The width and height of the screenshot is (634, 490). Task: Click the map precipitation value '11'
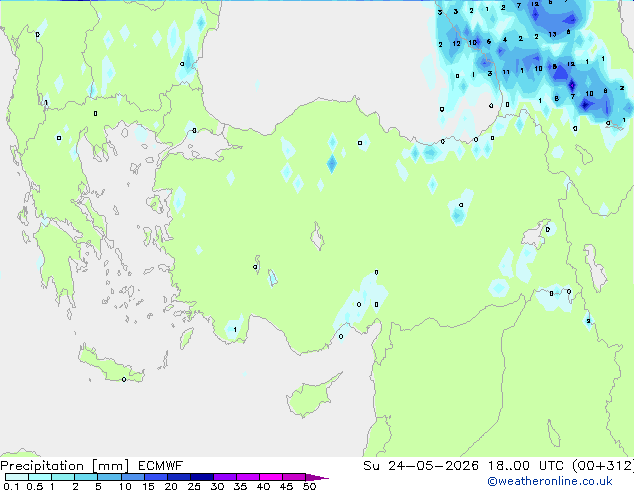point(506,72)
